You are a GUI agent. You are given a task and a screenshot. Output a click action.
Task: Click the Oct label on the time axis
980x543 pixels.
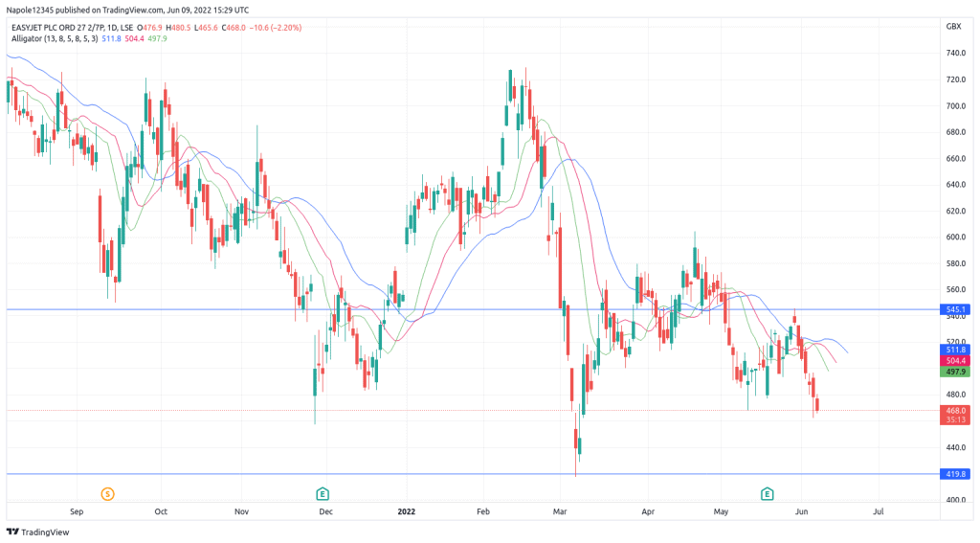[161, 511]
